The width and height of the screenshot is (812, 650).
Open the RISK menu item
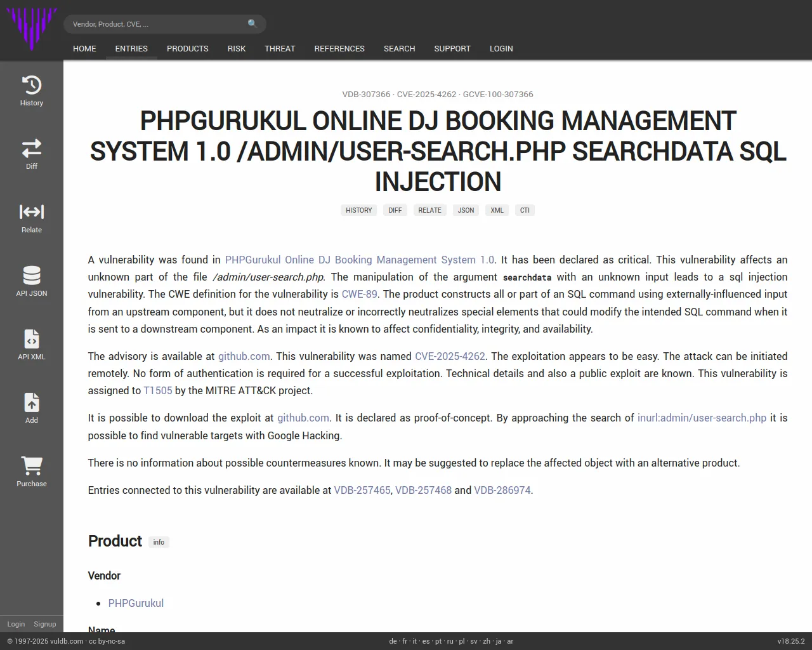pyautogui.click(x=237, y=49)
